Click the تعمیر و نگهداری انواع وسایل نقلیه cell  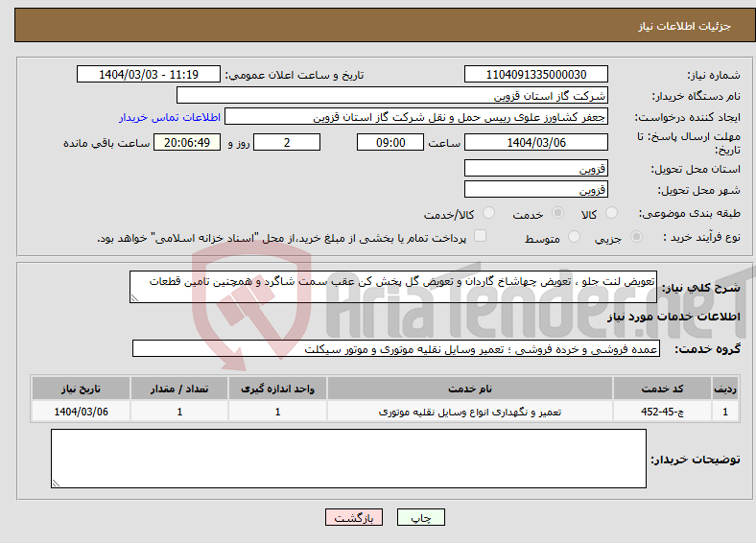click(x=470, y=412)
